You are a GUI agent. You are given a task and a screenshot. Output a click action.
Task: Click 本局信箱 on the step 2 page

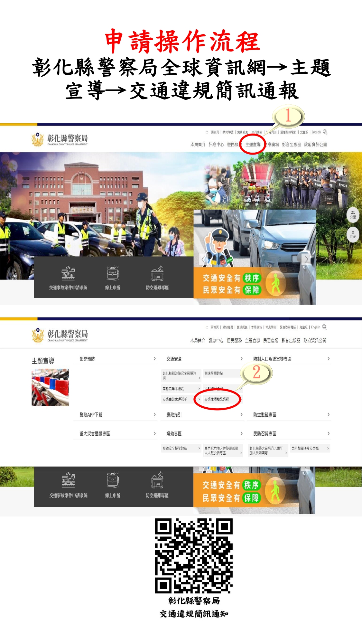tap(256, 327)
